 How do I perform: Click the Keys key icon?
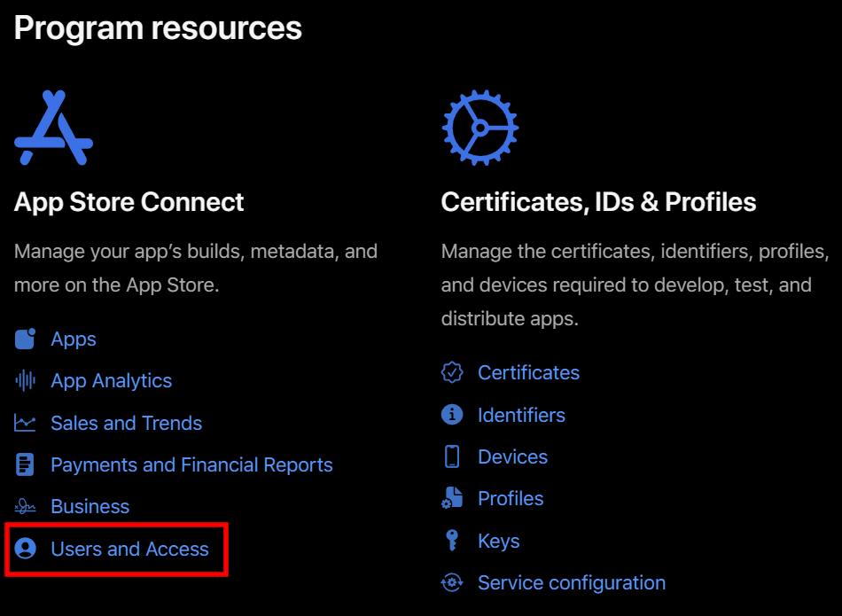452,541
